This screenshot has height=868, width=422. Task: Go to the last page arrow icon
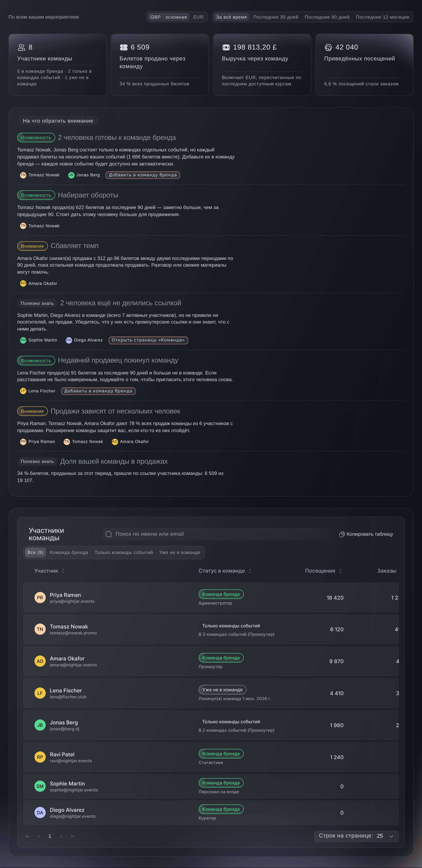coord(72,836)
